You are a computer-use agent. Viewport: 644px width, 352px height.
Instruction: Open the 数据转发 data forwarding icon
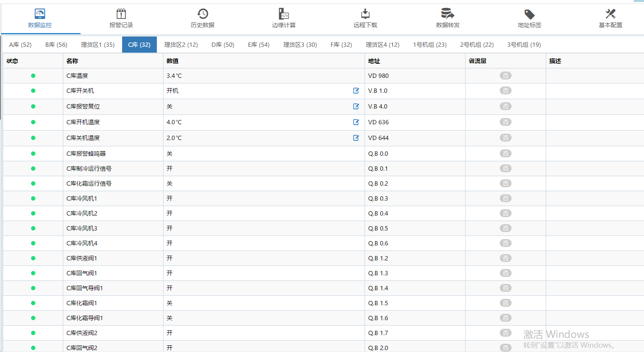(448, 14)
